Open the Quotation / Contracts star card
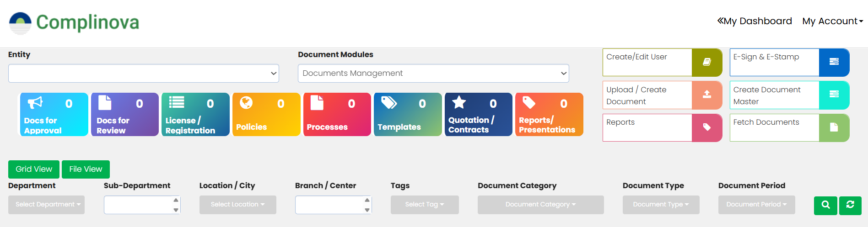 tap(479, 114)
